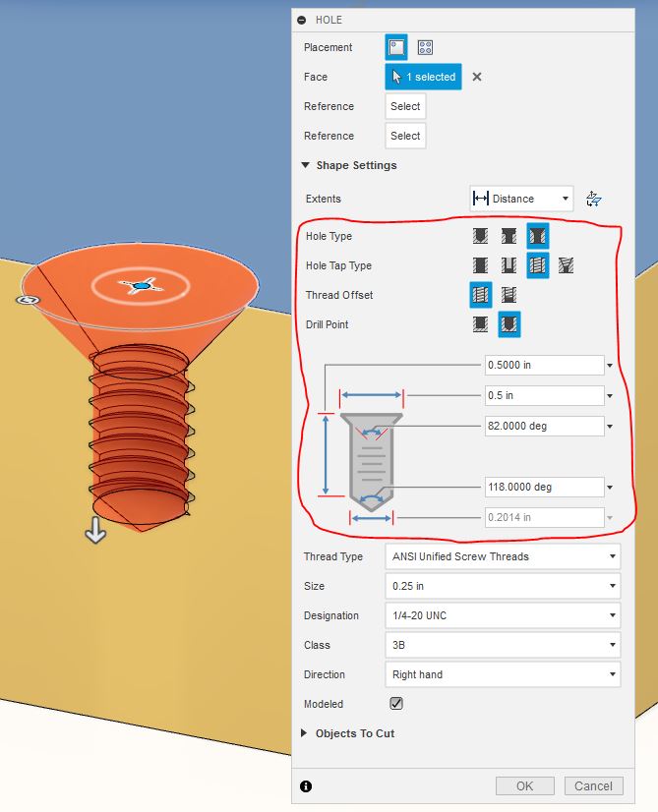Viewport: 658px width, 812px height.
Task: Click the info icon at dialog bottom
Action: 306,786
